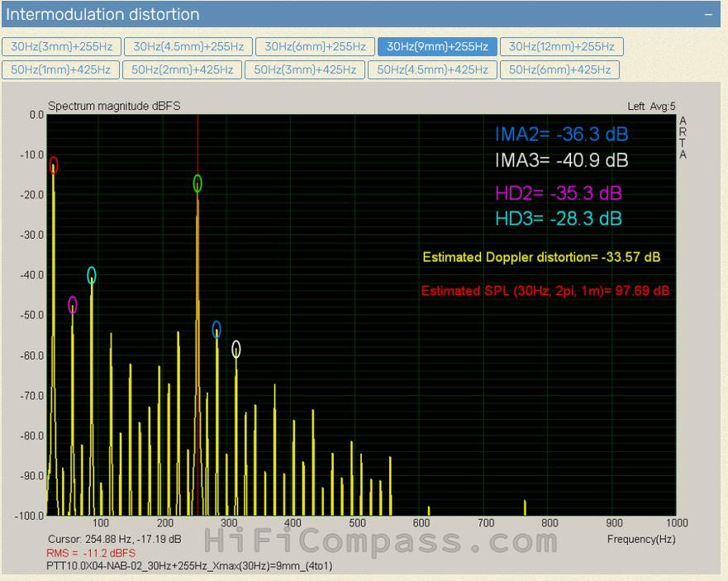
Task: Open the 30Hz(6mm)+255Hz tab
Action: pyautogui.click(x=315, y=47)
